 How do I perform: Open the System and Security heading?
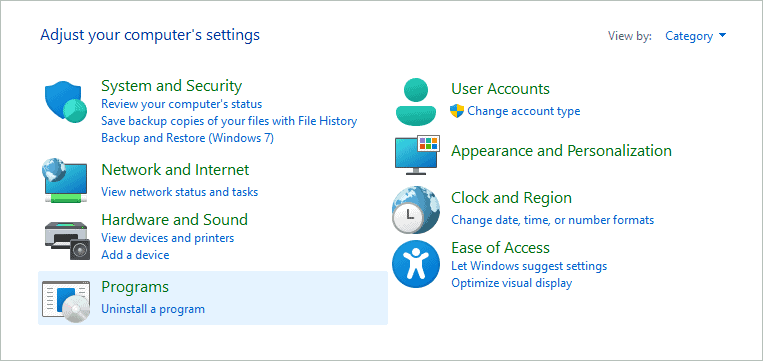pos(171,86)
